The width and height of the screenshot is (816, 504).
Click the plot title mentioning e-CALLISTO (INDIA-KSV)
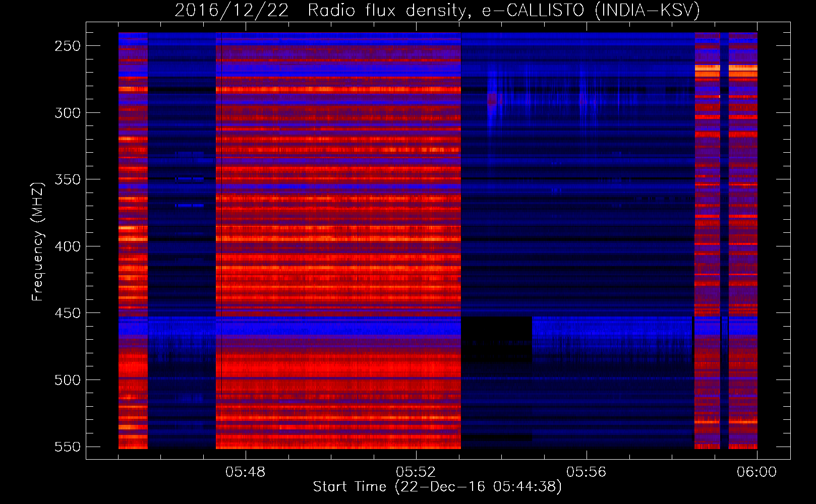point(437,10)
